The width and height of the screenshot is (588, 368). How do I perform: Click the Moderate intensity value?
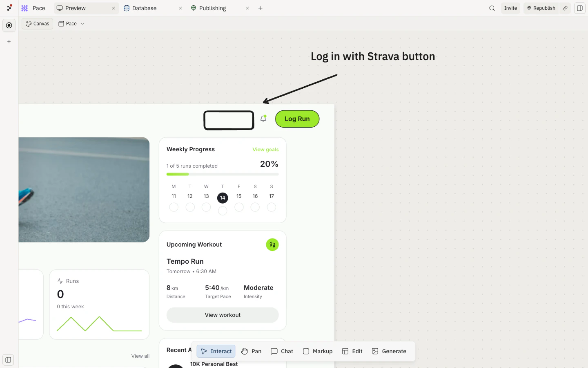[x=258, y=288]
